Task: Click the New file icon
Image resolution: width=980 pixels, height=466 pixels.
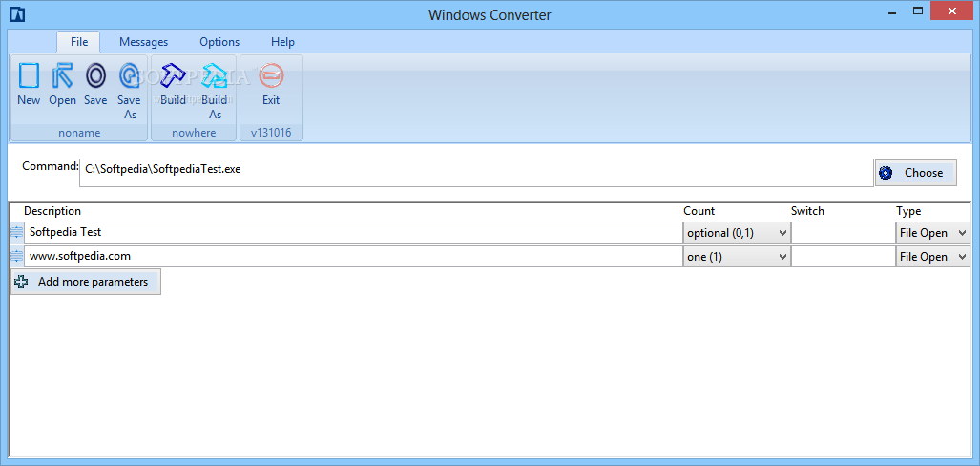Action: pos(29,75)
